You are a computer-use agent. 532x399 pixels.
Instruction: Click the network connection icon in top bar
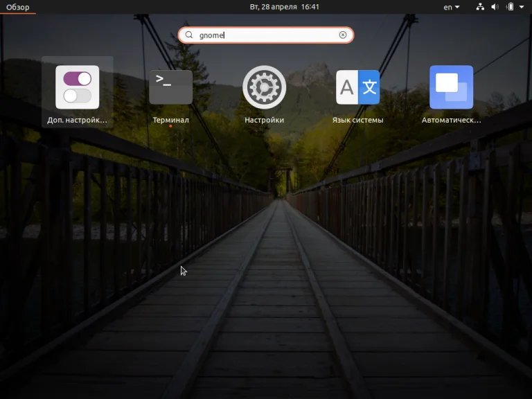[x=480, y=7]
